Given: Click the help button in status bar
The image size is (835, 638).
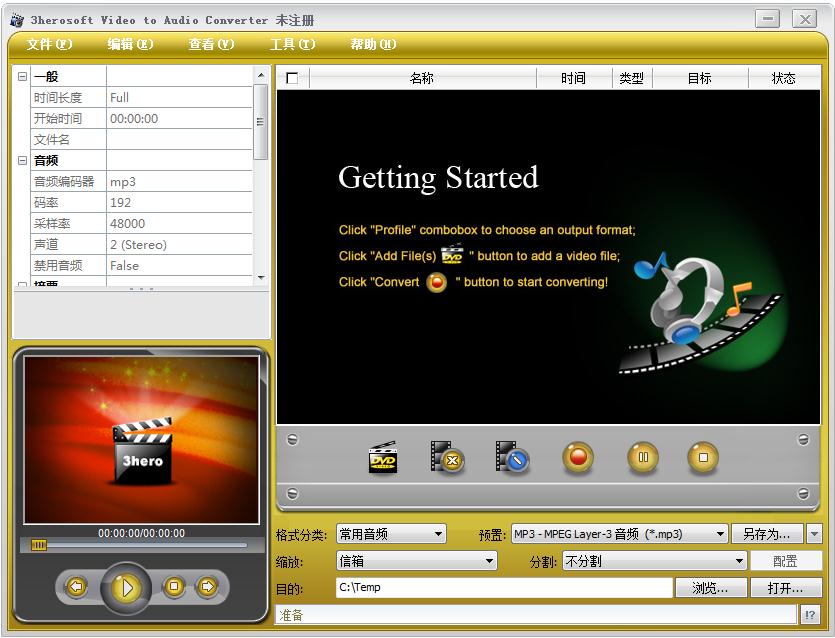Looking at the screenshot, I should pyautogui.click(x=810, y=614).
